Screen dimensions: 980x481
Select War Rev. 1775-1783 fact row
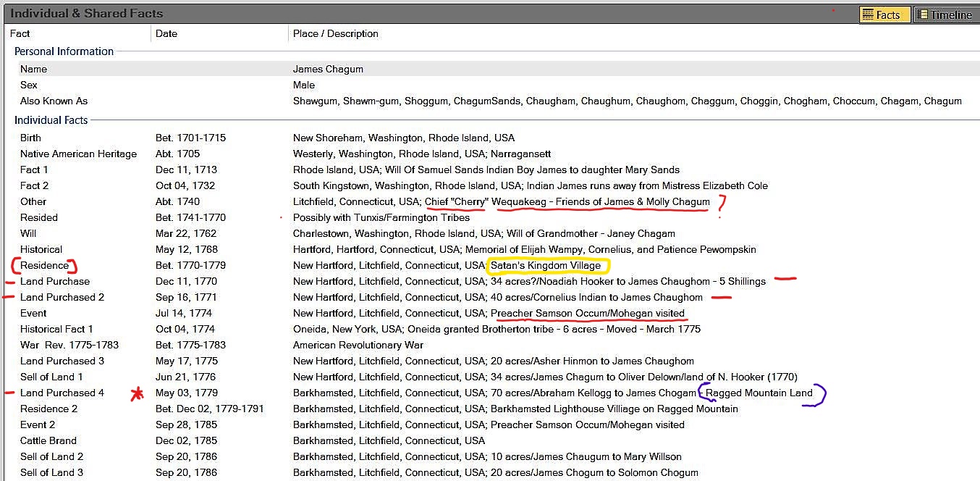pos(69,345)
